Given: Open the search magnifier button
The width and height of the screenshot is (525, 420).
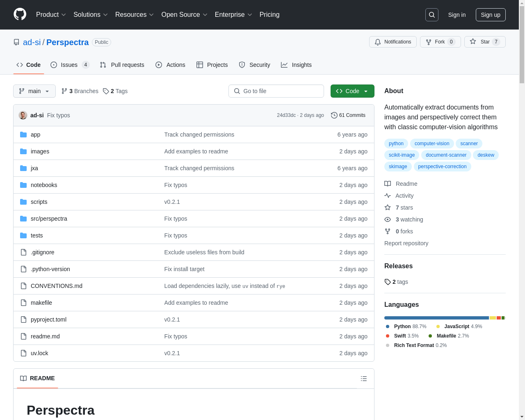Looking at the screenshot, I should click(432, 15).
